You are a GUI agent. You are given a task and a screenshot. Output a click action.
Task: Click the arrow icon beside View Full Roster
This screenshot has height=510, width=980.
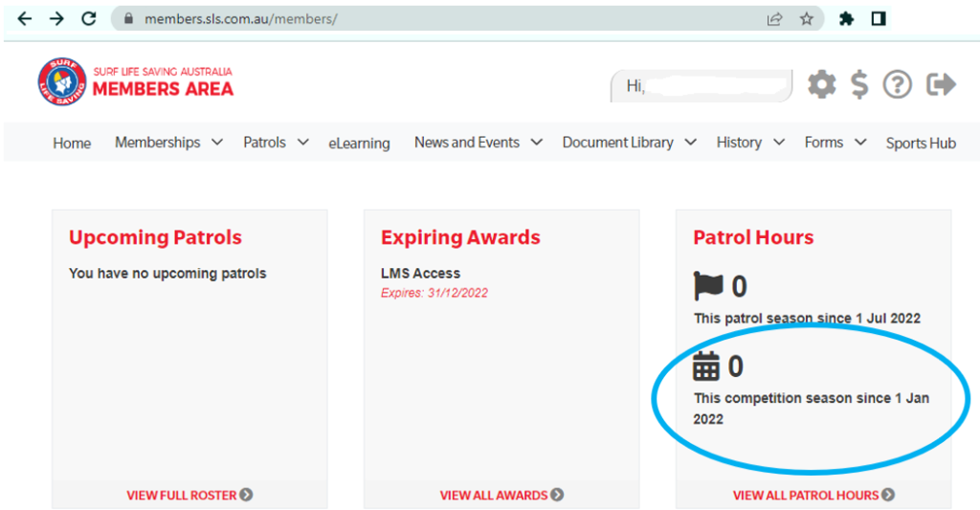pyautogui.click(x=246, y=495)
